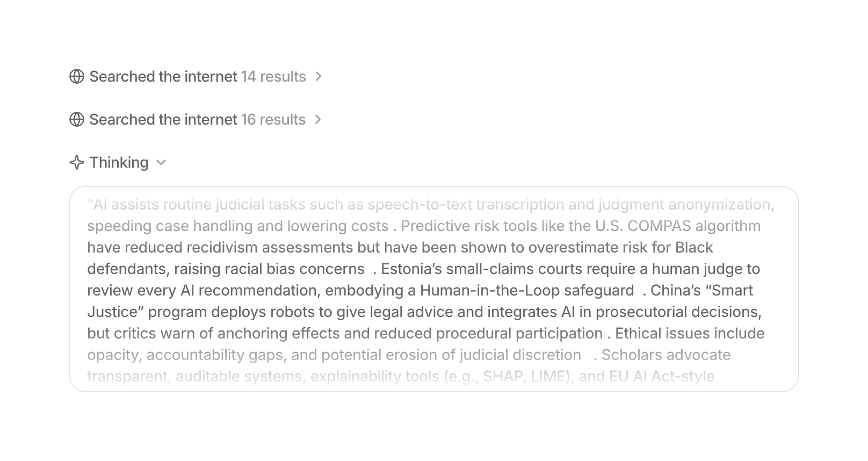Click the "14 results" count
Screen dimensions: 868x461
tap(273, 77)
